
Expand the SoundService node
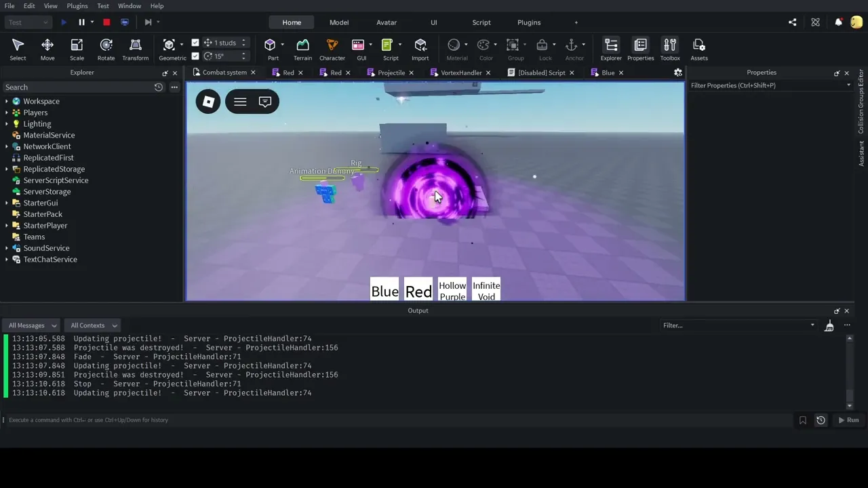pos(7,248)
